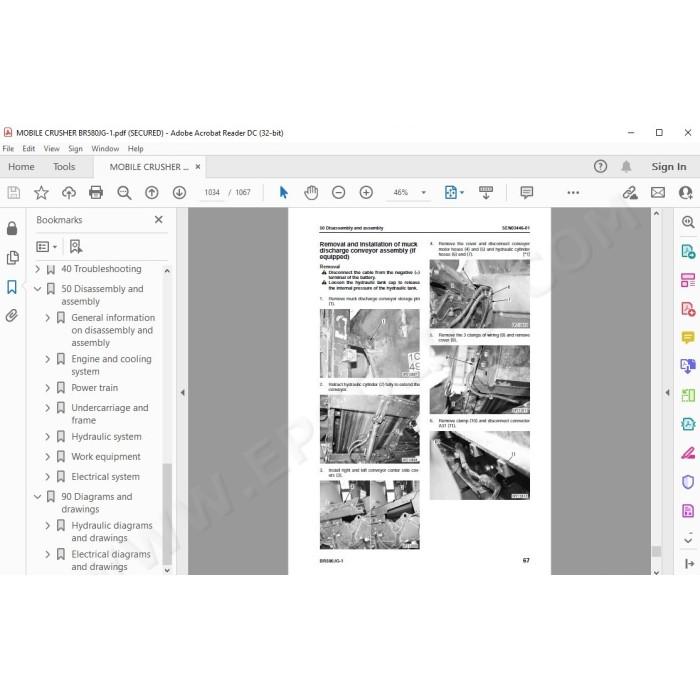
Task: Click the scrolling mode icon
Action: point(486,192)
